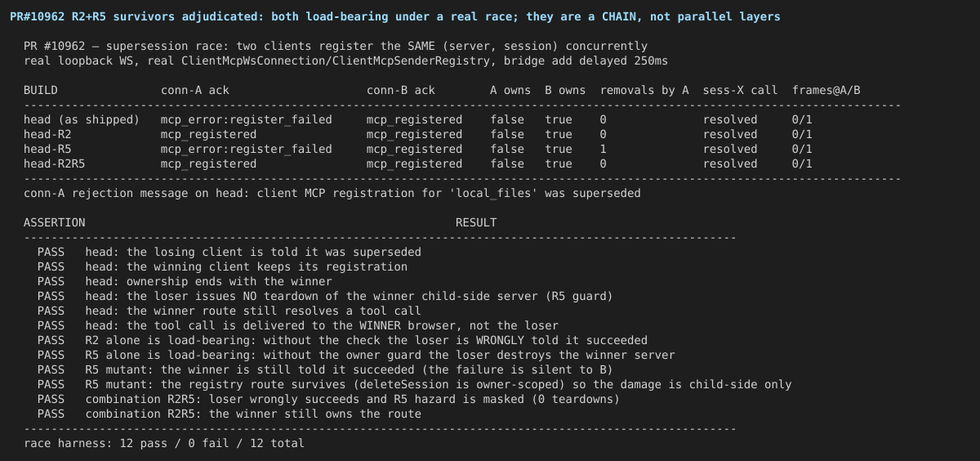Select the head-R2R5 build row label
980x461 pixels.
(x=55, y=163)
